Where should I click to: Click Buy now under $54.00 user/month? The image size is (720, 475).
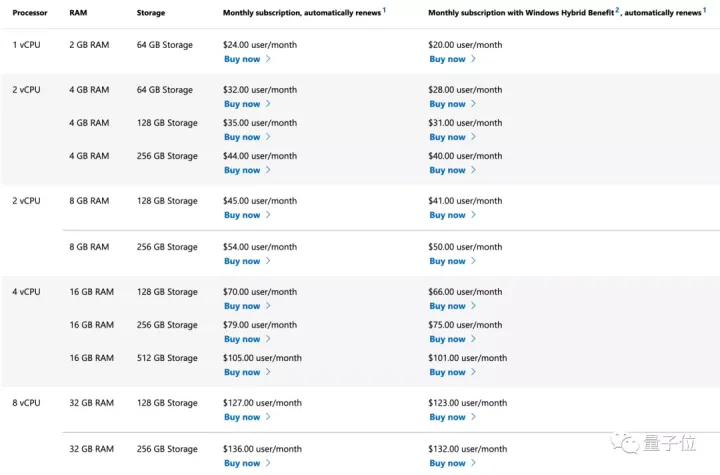click(242, 261)
